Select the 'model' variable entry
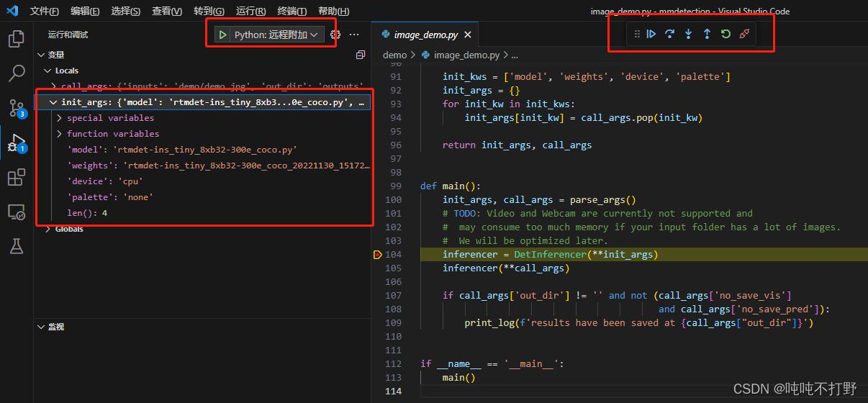 (x=203, y=150)
